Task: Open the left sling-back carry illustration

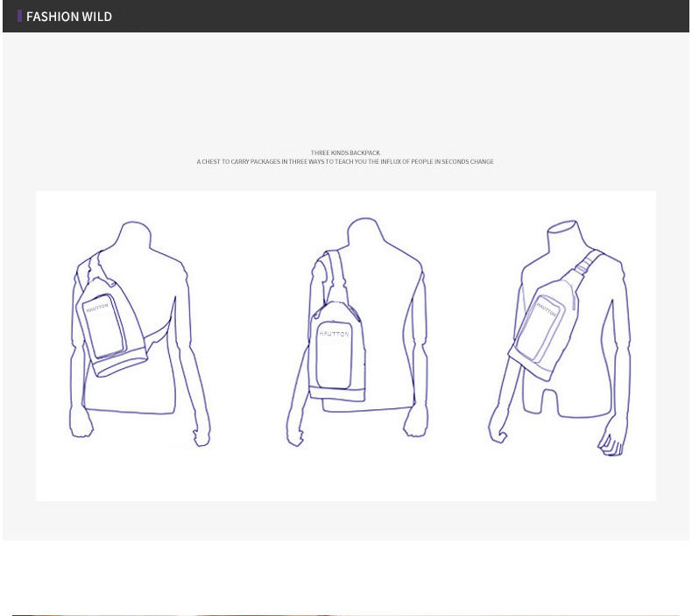Action: [140, 334]
